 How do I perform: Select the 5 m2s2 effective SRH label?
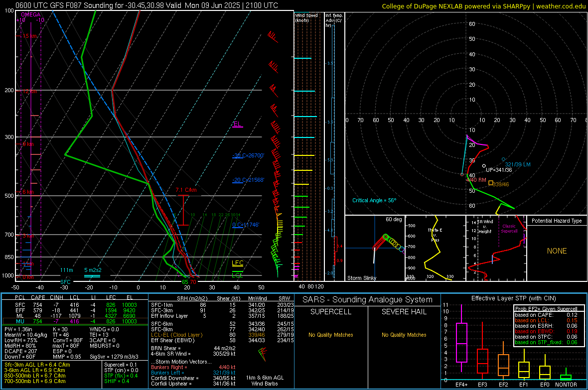[93, 270]
